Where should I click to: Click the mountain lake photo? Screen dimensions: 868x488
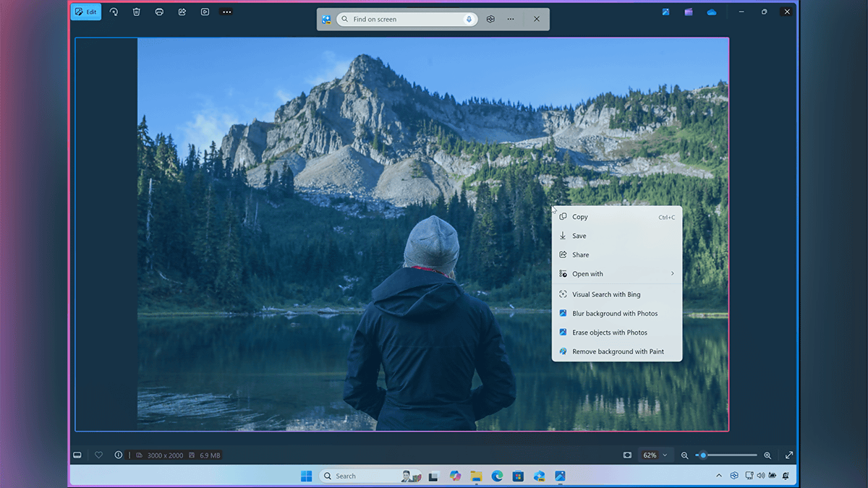433,234
